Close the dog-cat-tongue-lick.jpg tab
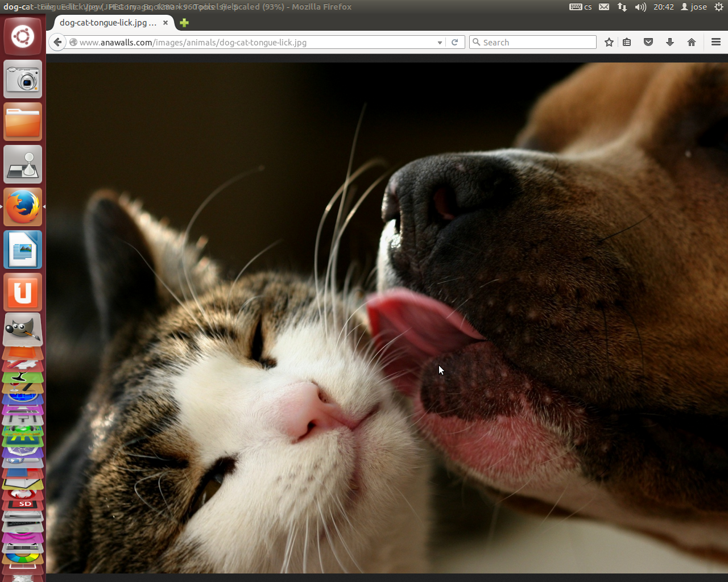Viewport: 728px width, 582px height. click(166, 23)
